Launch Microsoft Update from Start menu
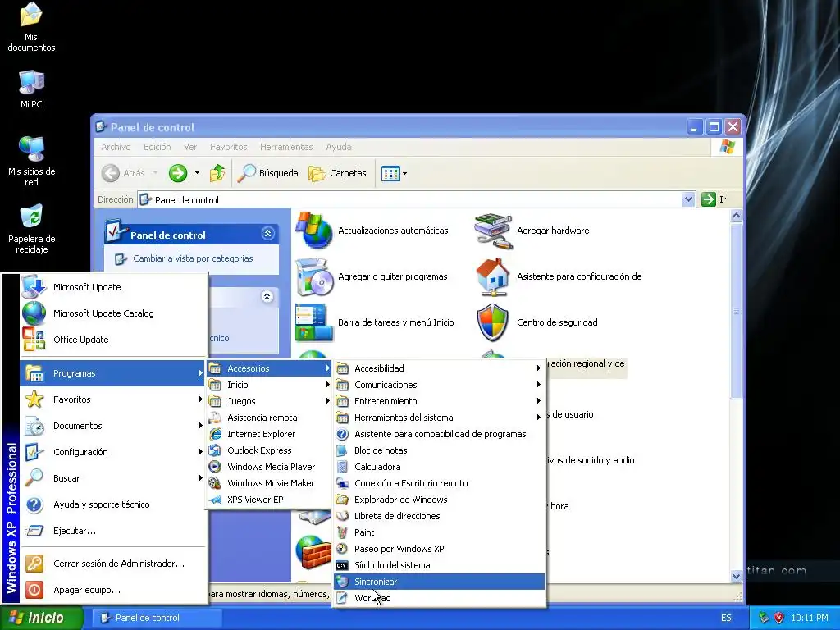 [x=113, y=287]
